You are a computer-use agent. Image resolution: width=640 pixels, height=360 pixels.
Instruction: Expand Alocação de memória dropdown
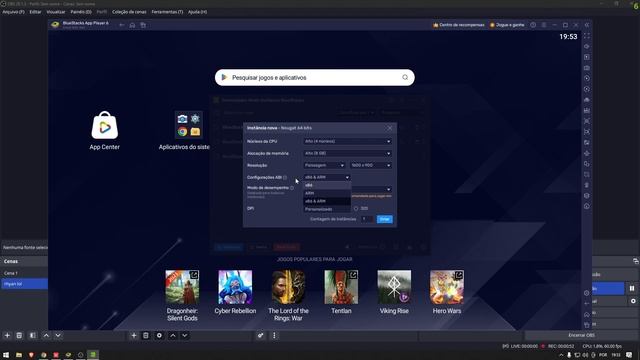point(347,153)
